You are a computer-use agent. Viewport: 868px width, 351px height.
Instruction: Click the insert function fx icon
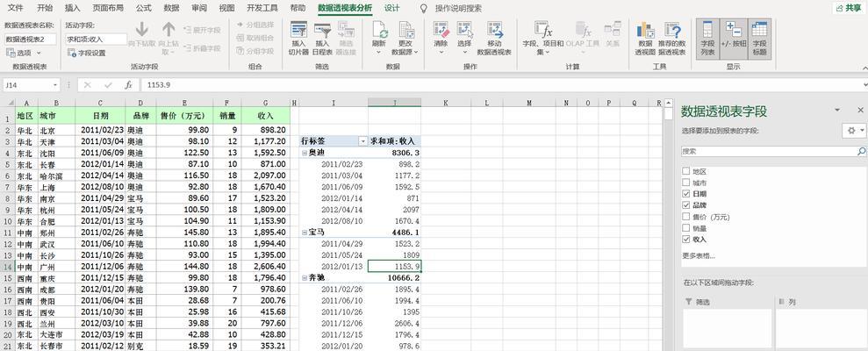[128, 85]
